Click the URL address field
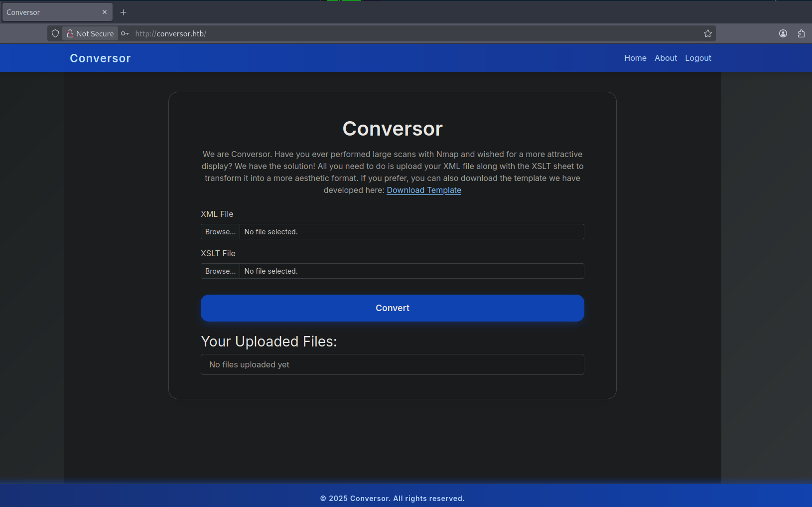 (x=399, y=33)
